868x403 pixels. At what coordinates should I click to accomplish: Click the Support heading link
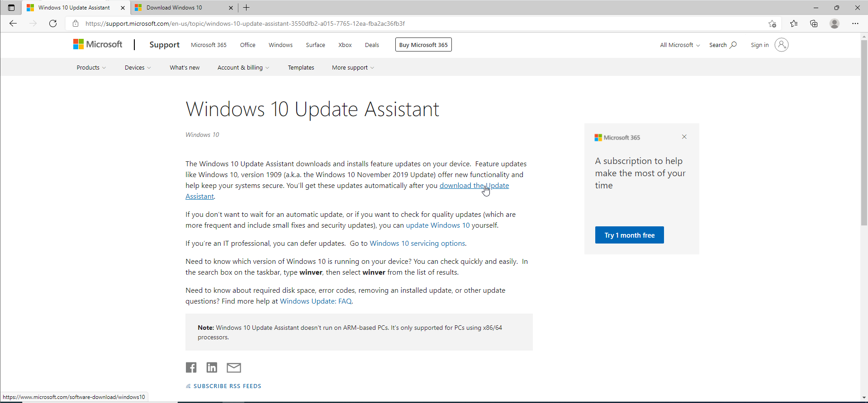point(165,45)
